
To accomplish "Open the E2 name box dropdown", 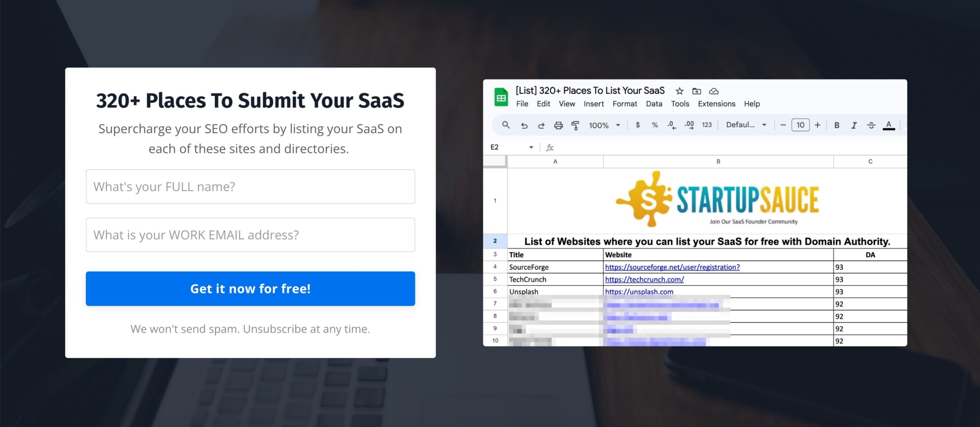I will [x=531, y=147].
